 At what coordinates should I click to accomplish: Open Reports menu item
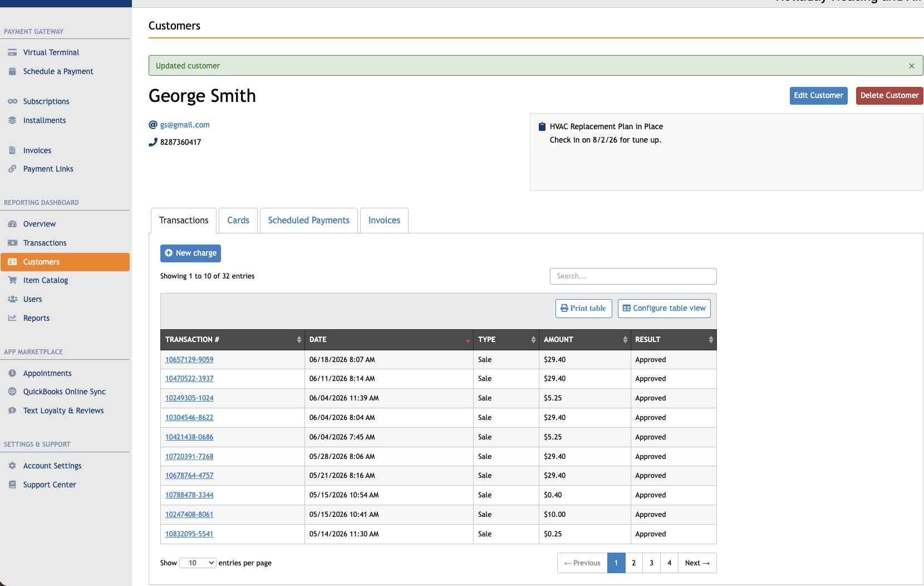36,318
